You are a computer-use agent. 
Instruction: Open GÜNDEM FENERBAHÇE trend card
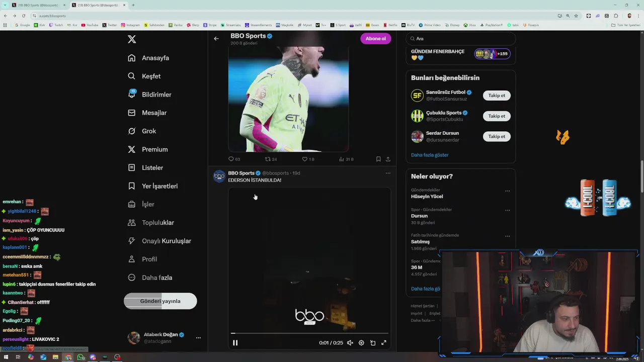(x=461, y=54)
